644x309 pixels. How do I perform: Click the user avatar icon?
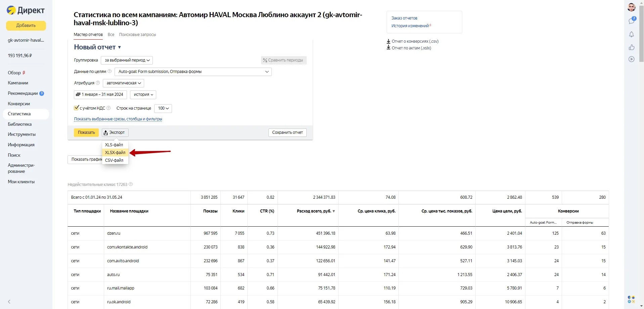pyautogui.click(x=632, y=7)
